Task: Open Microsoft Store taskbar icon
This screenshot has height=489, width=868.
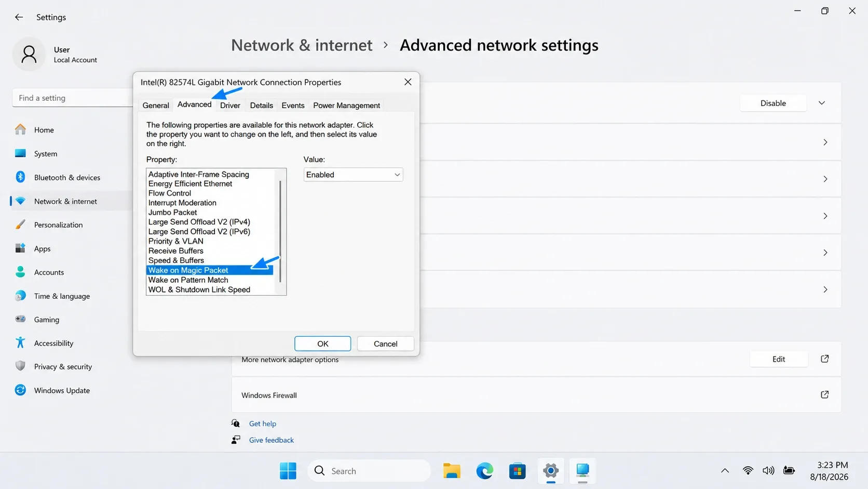Action: [517, 471]
